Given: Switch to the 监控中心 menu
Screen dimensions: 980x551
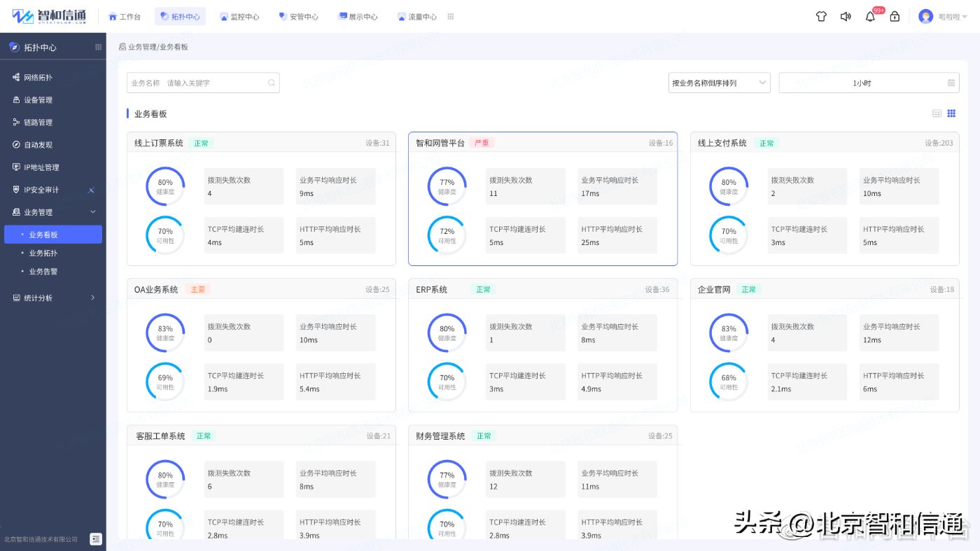Looking at the screenshot, I should 240,15.
